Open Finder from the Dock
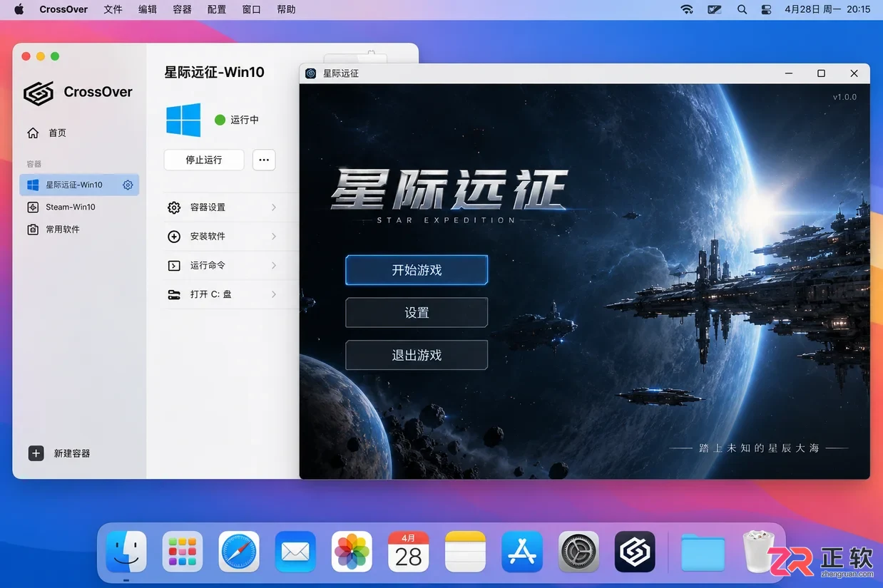 tap(126, 552)
